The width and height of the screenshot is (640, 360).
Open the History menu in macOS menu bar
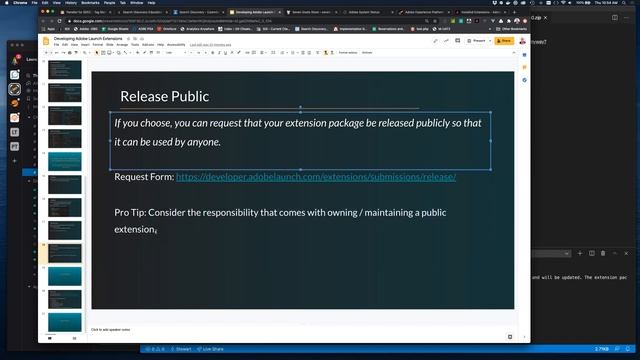[71, 2]
